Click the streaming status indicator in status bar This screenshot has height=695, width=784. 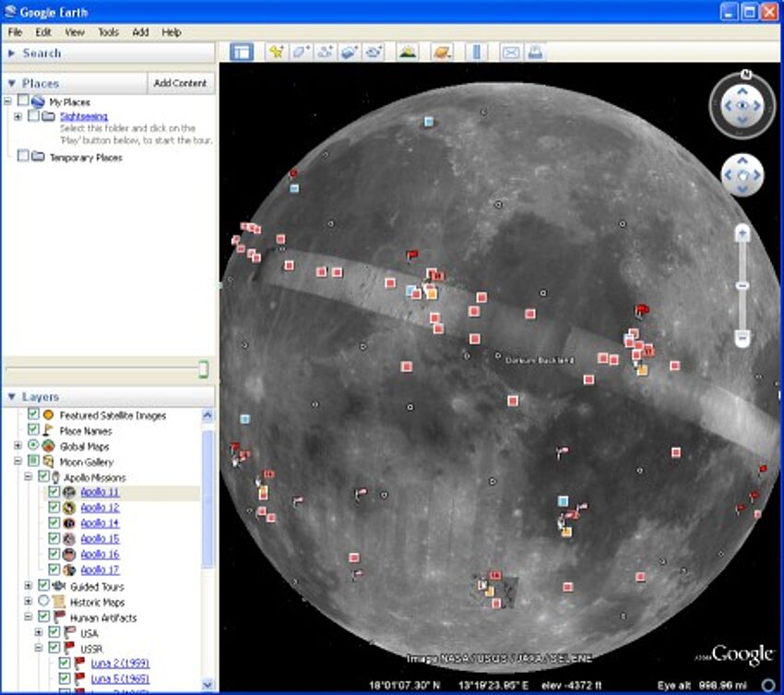pos(768,685)
